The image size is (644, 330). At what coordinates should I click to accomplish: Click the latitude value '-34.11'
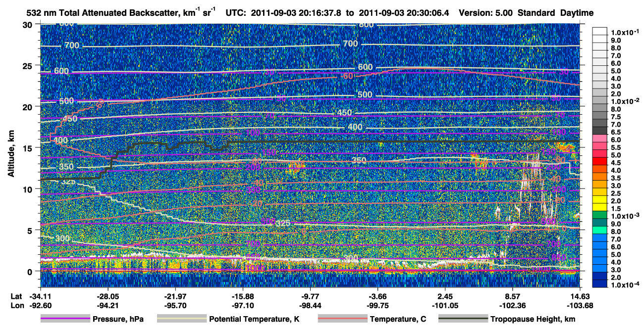(x=41, y=296)
